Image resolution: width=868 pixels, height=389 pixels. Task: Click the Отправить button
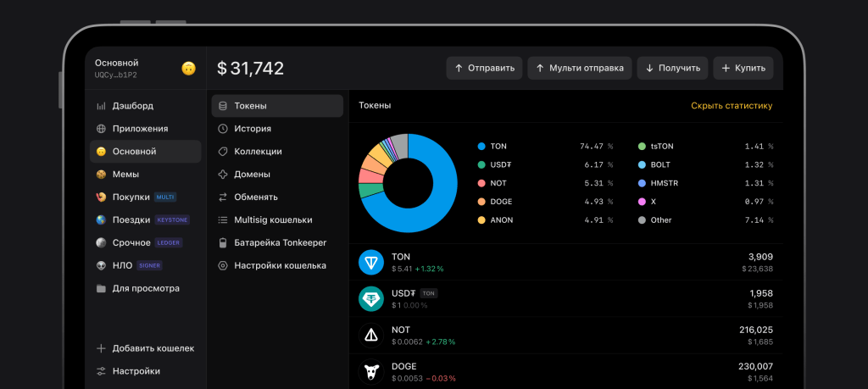(484, 68)
